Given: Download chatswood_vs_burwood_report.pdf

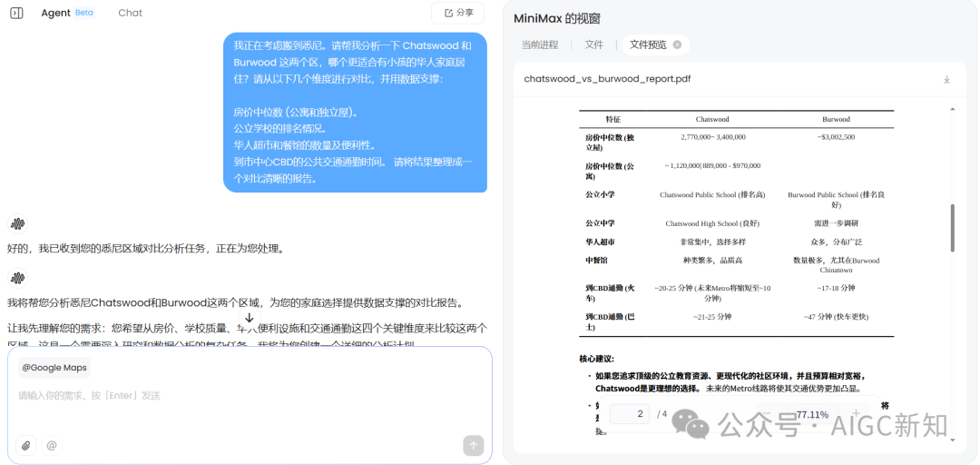Looking at the screenshot, I should (x=946, y=80).
